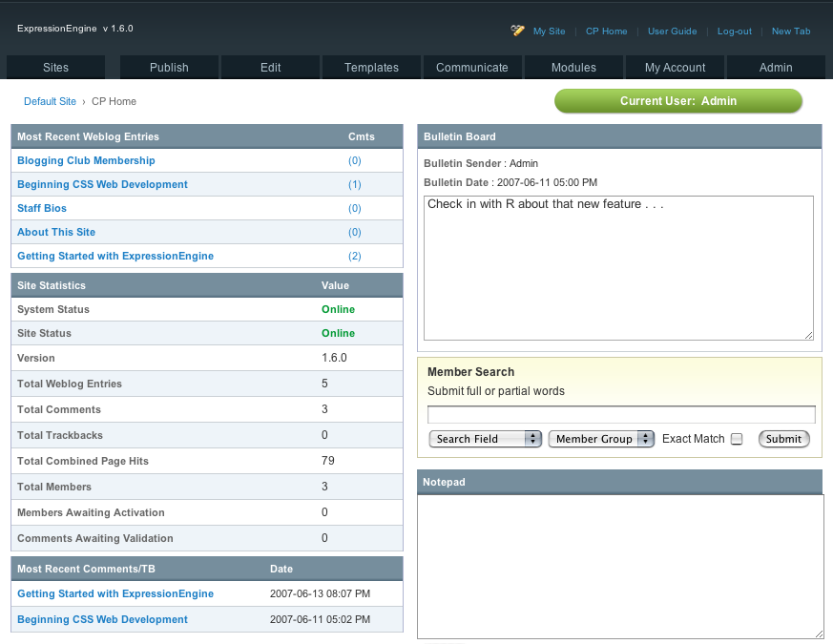Open the New Tab link
The height and width of the screenshot is (644, 833).
coord(791,31)
